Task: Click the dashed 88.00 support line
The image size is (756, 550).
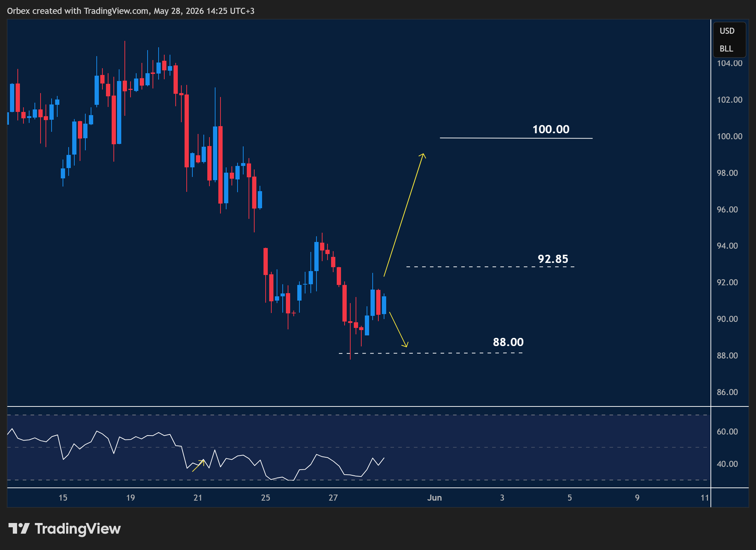Action: coord(431,353)
